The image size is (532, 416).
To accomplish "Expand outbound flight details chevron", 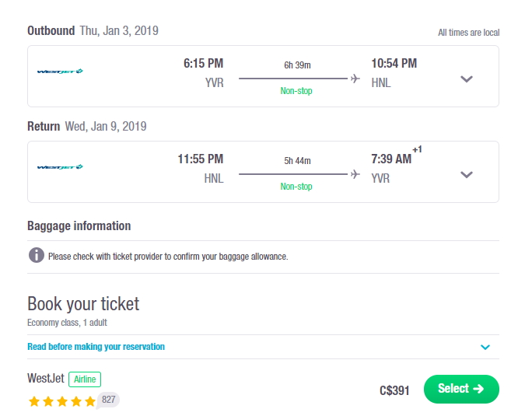I will pos(467,79).
